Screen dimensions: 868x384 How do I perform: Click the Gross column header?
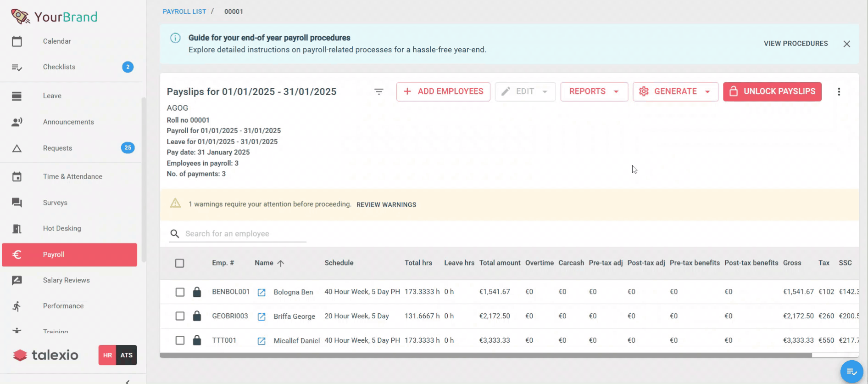pyautogui.click(x=792, y=263)
